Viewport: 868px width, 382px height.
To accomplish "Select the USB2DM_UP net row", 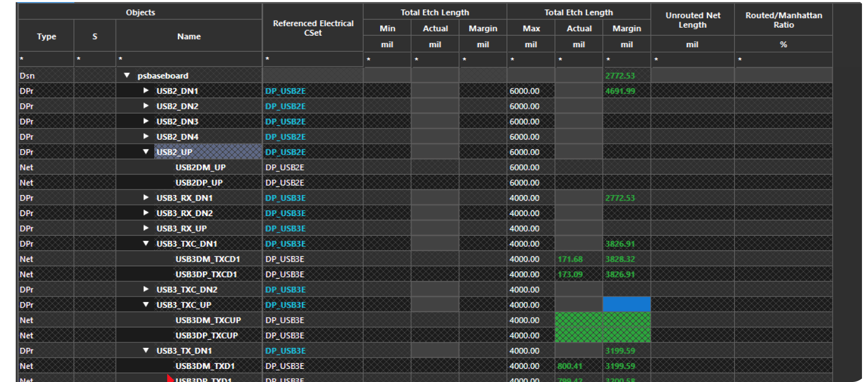I will click(200, 167).
